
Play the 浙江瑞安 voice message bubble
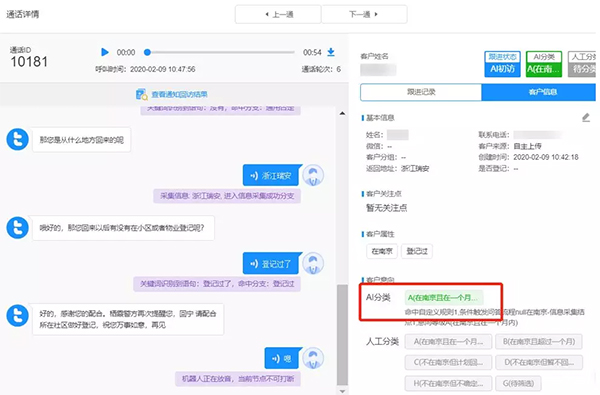[271, 176]
